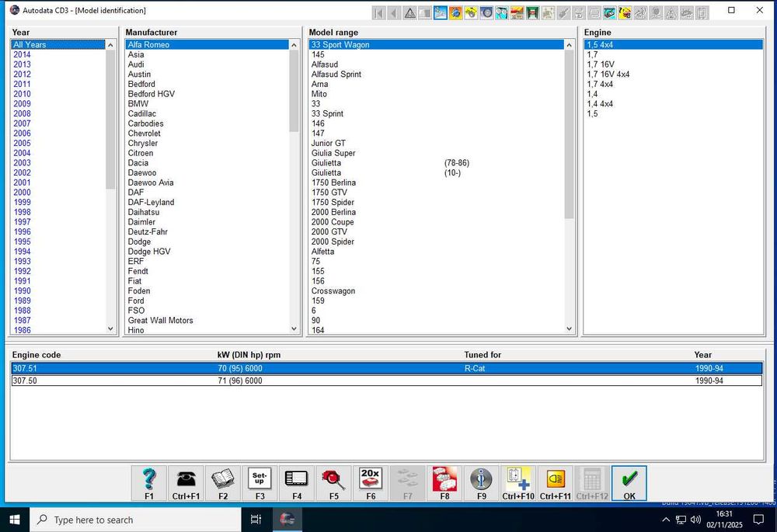Click Manufacturer list scroll down arrow
This screenshot has height=532, width=777.
coord(294,329)
